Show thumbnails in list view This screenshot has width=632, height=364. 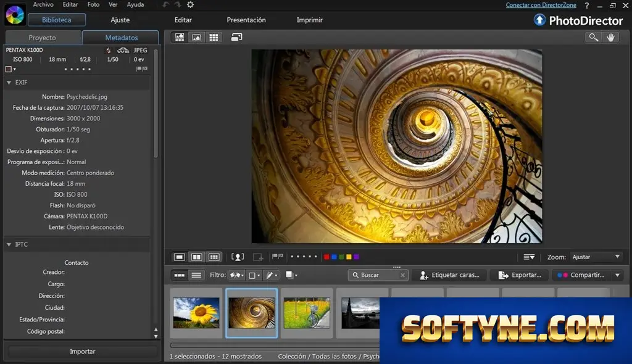[196, 275]
